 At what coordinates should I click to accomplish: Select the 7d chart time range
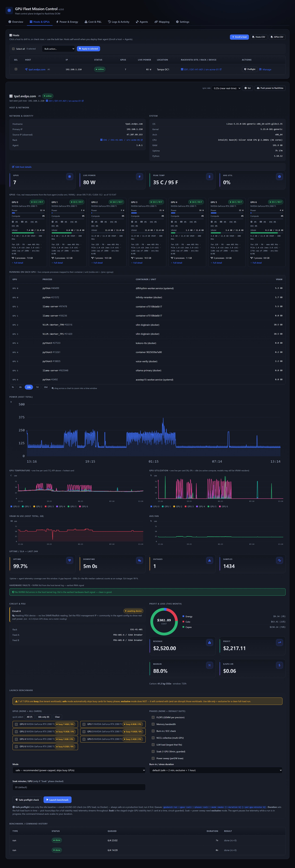coord(37,387)
